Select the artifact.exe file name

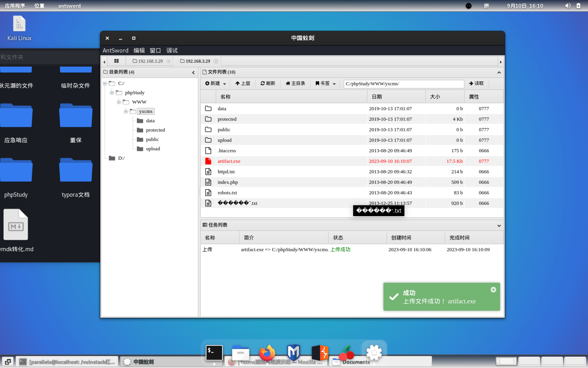click(x=229, y=161)
